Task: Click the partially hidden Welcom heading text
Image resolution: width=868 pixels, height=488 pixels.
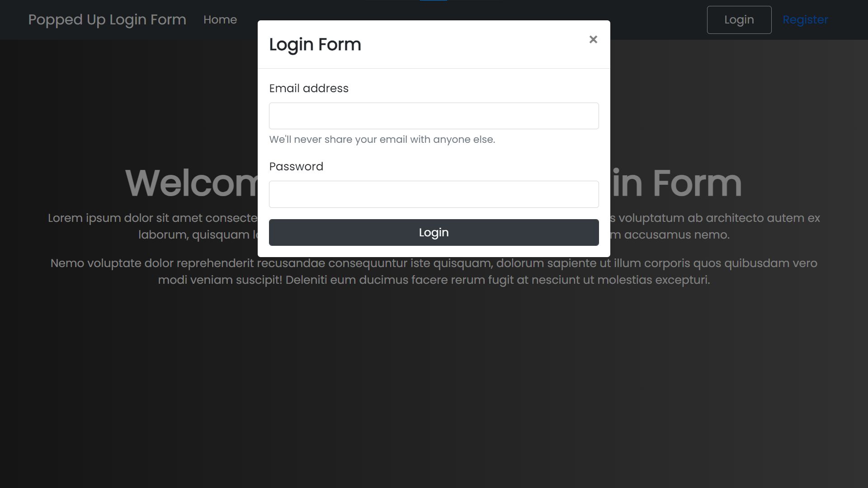Action: [191, 183]
